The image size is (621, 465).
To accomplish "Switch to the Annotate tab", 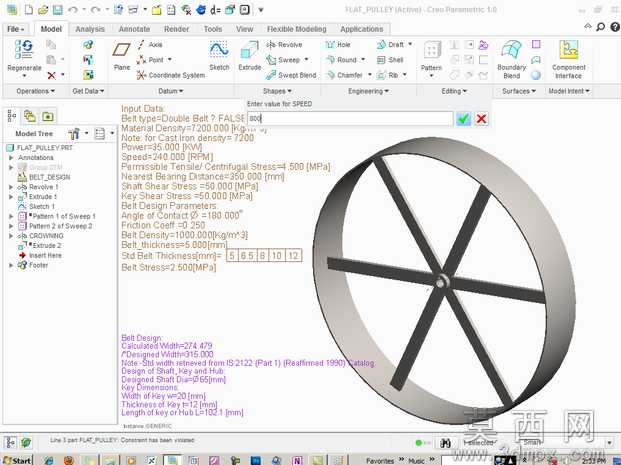I will [134, 29].
